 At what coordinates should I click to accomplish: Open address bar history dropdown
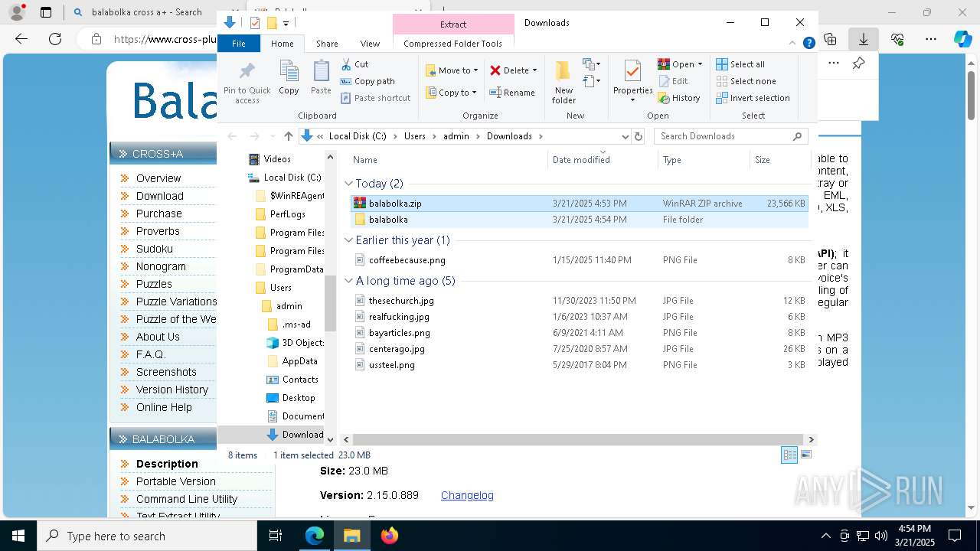(x=625, y=136)
